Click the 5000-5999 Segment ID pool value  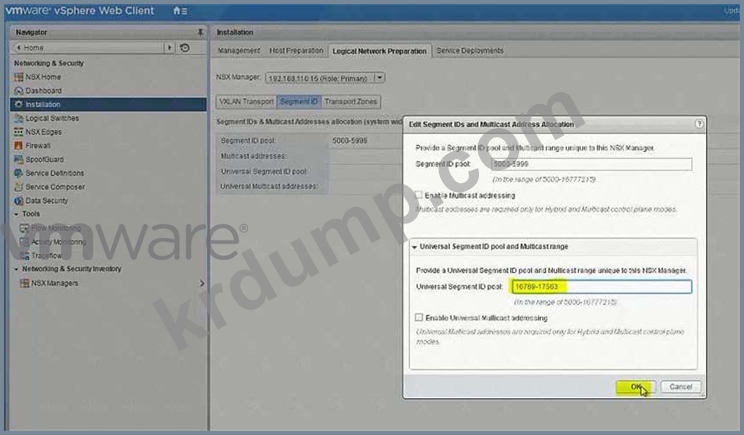[350, 140]
